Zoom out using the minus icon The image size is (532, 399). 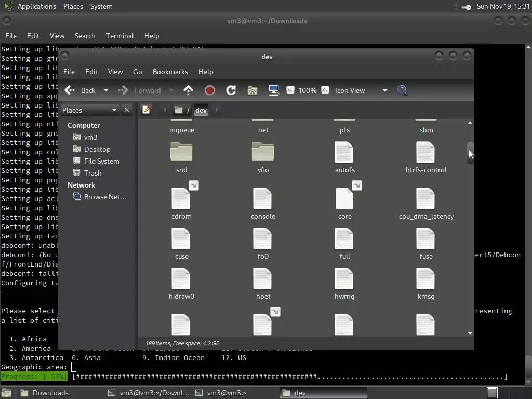click(x=290, y=90)
